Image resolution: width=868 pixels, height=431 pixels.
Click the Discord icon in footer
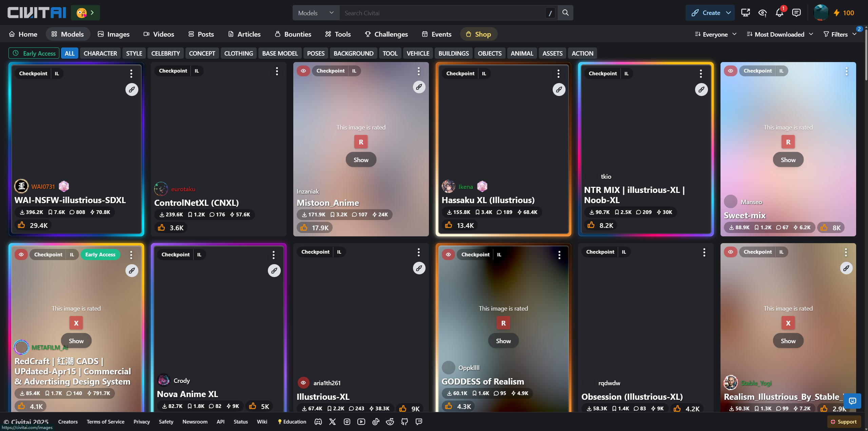[x=318, y=422]
